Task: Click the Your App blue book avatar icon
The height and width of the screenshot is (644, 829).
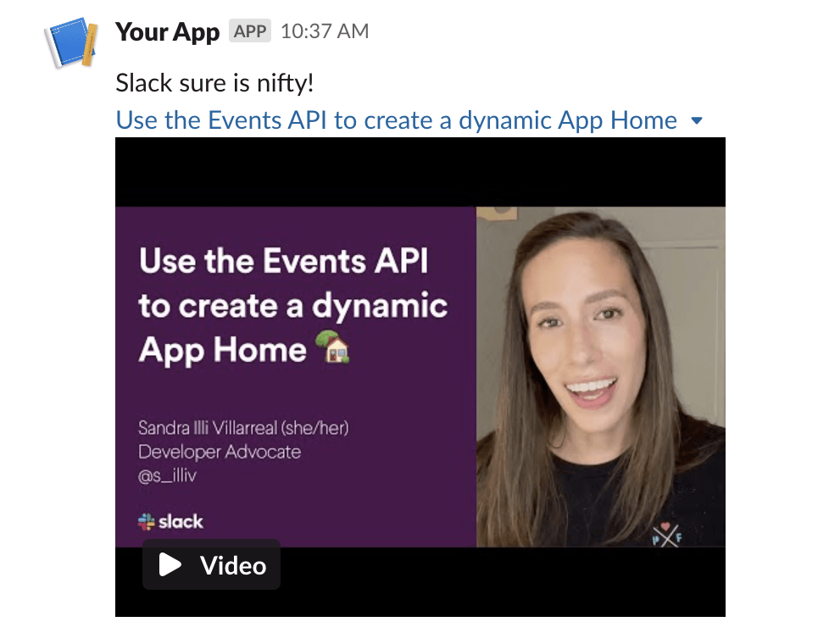Action: [x=68, y=38]
